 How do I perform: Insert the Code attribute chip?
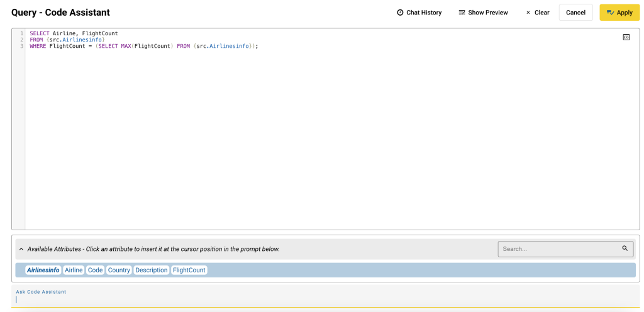(95, 270)
